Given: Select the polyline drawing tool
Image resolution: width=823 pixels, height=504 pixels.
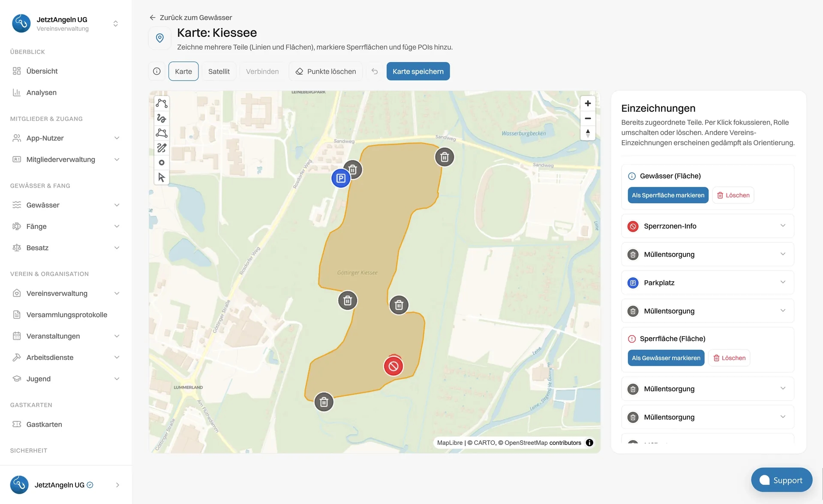Looking at the screenshot, I should click(x=162, y=103).
